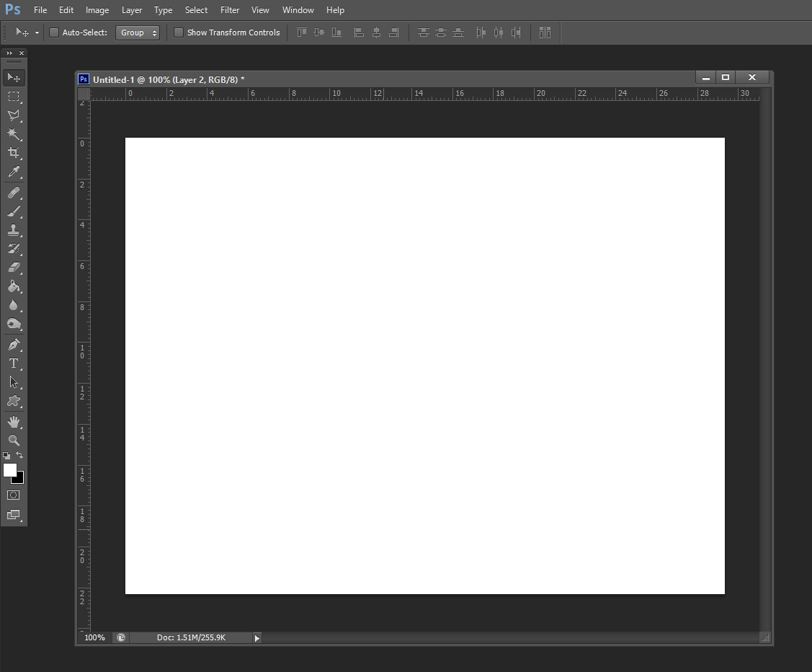Viewport: 812px width, 672px height.
Task: Choose the Clone Stamp tool
Action: [x=14, y=230]
